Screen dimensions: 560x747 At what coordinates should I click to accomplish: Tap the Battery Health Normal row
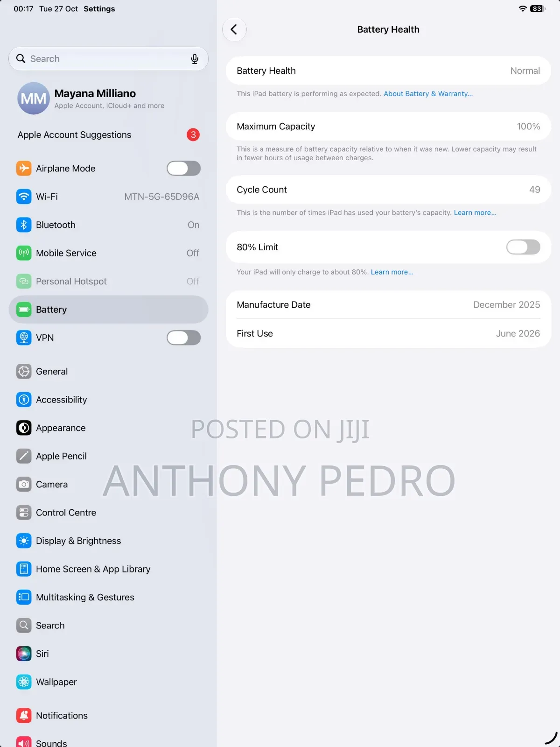click(x=388, y=70)
